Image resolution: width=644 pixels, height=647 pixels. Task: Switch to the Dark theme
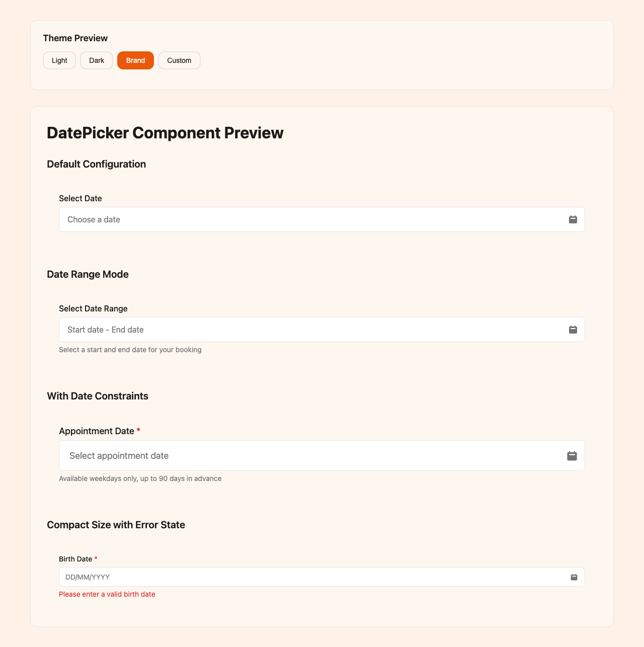(96, 60)
